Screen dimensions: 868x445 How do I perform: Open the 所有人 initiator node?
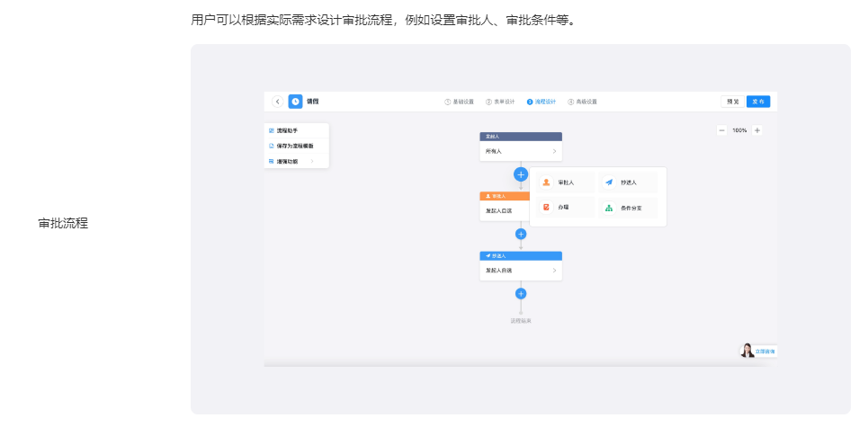521,147
